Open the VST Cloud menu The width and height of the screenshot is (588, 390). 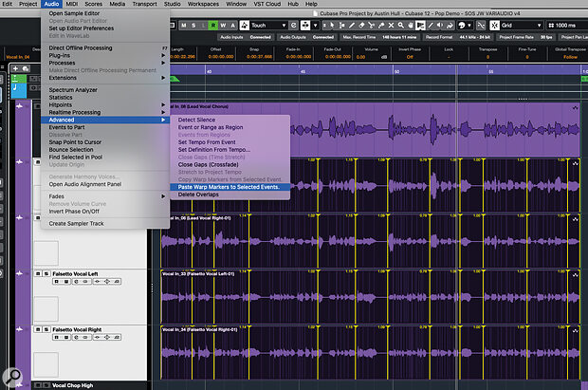click(267, 4)
